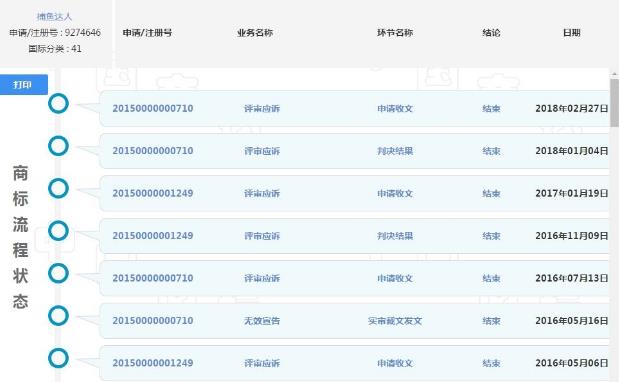Click 结束 in the 2016年05月16日 row
This screenshot has height=382, width=619.
pyautogui.click(x=491, y=321)
